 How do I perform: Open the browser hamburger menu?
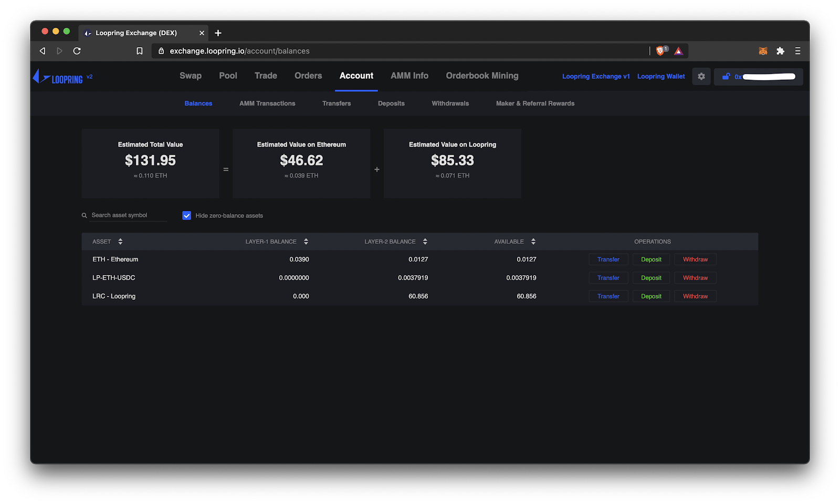[797, 51]
